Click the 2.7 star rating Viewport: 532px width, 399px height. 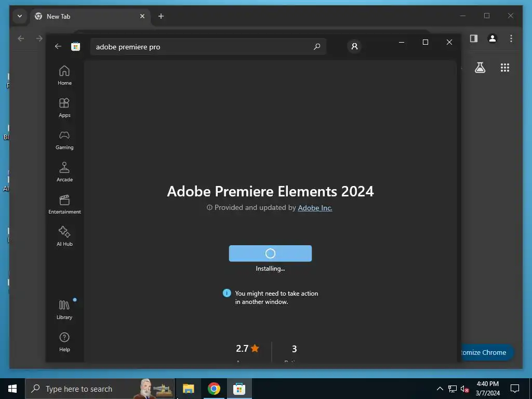[247, 349]
